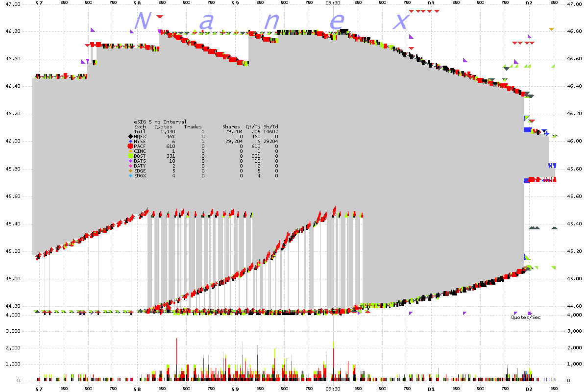This screenshot has height=392, width=588.
Task: Select the BOST exchange label
Action: coord(140,156)
